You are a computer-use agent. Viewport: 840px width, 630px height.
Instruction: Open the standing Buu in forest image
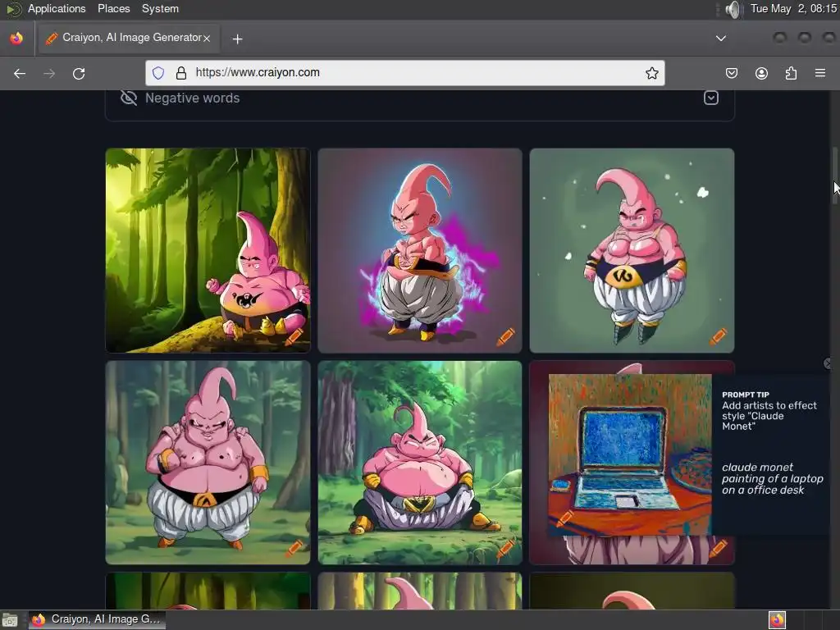click(x=208, y=463)
